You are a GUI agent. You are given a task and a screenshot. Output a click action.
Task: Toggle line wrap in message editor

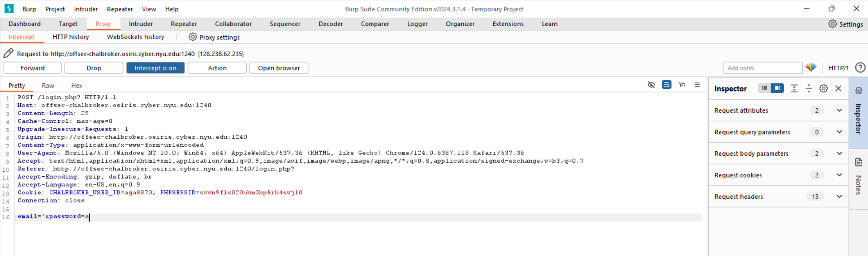[666, 85]
